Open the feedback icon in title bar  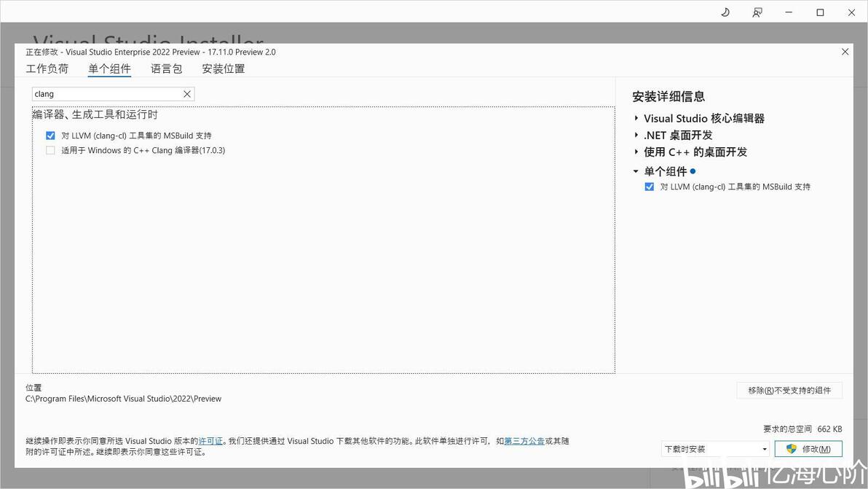pyautogui.click(x=757, y=12)
